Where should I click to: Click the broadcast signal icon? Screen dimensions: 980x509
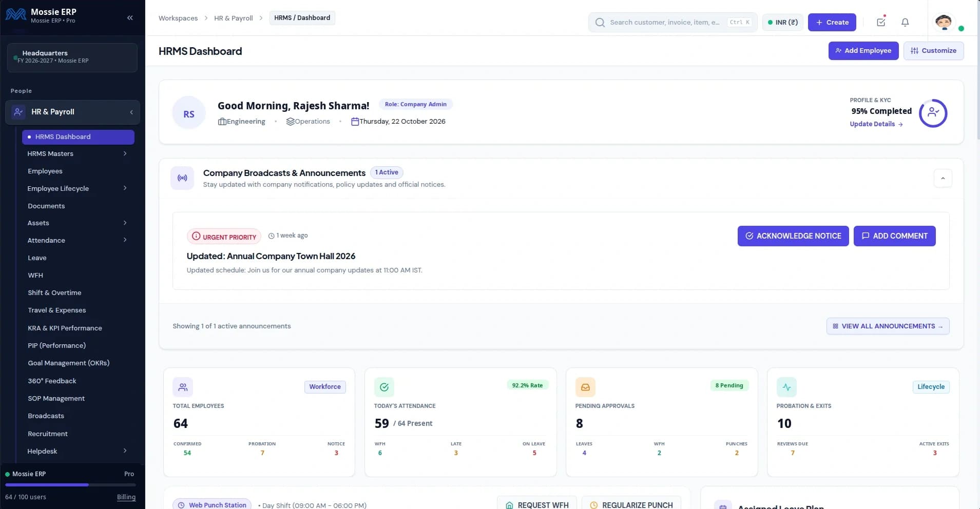click(182, 178)
